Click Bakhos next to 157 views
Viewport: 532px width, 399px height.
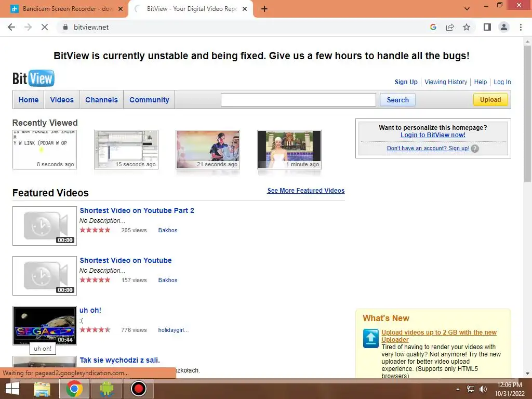tap(168, 280)
